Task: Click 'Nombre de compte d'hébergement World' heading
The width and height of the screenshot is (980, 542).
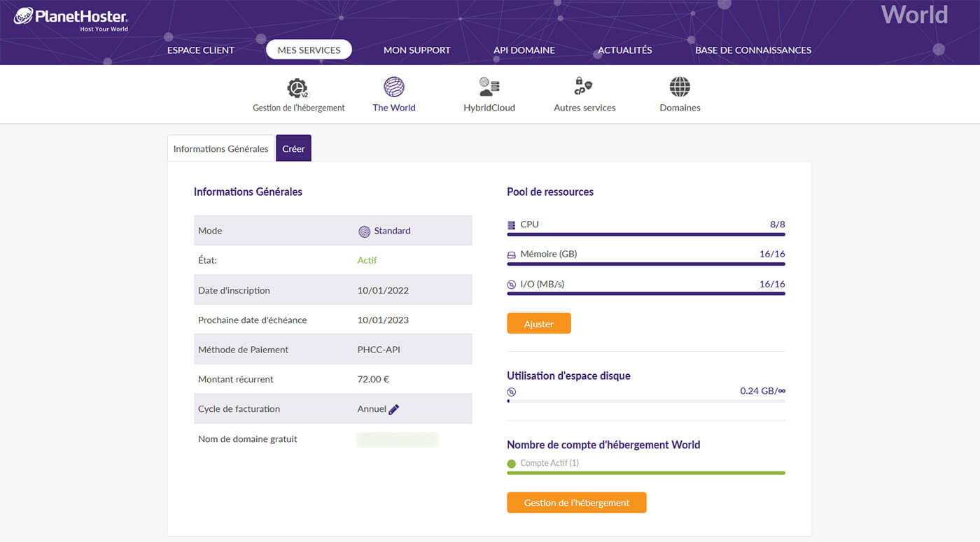Action: tap(603, 445)
